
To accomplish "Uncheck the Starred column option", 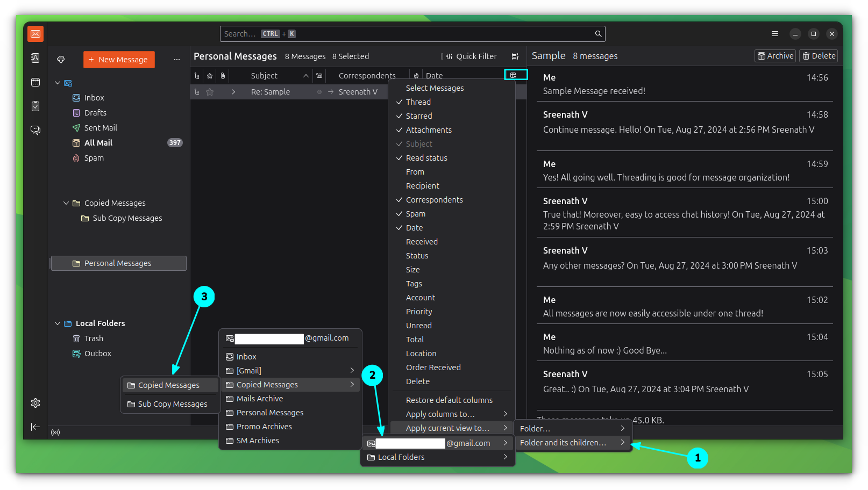I will coord(419,116).
